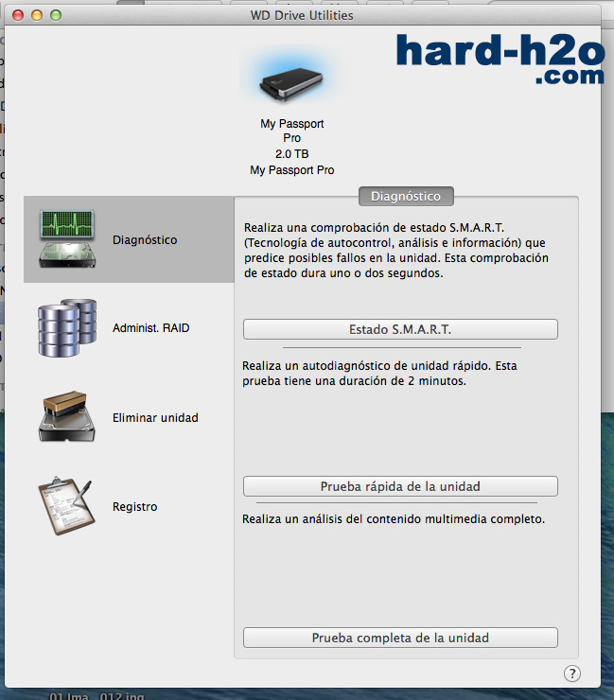Image resolution: width=614 pixels, height=700 pixels.
Task: Start Prueba completa de la unidad
Action: [400, 638]
